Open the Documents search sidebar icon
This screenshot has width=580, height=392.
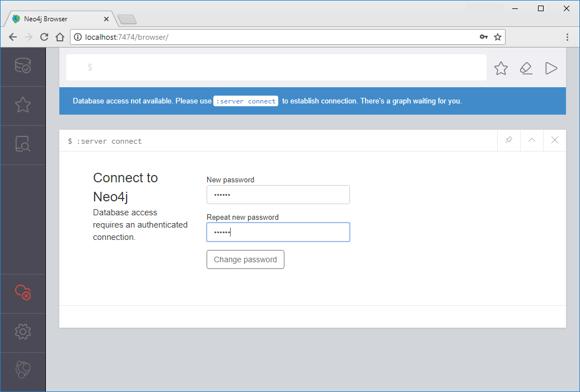point(23,144)
